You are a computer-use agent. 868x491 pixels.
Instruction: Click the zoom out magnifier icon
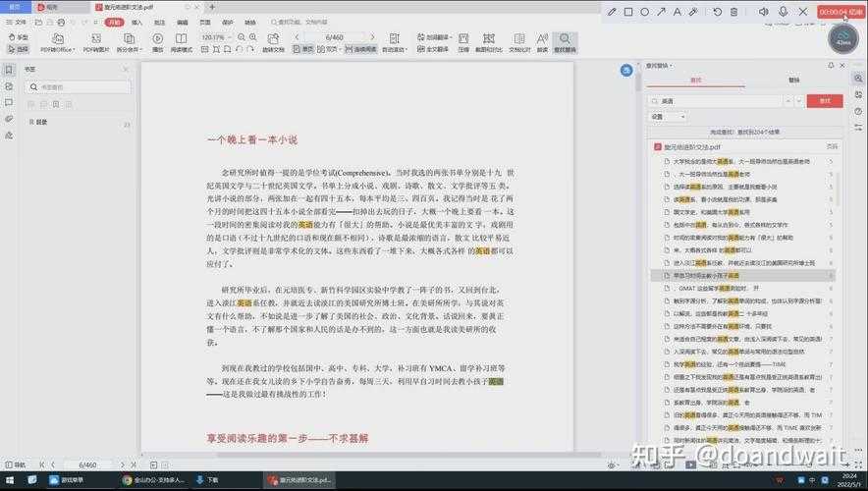242,37
